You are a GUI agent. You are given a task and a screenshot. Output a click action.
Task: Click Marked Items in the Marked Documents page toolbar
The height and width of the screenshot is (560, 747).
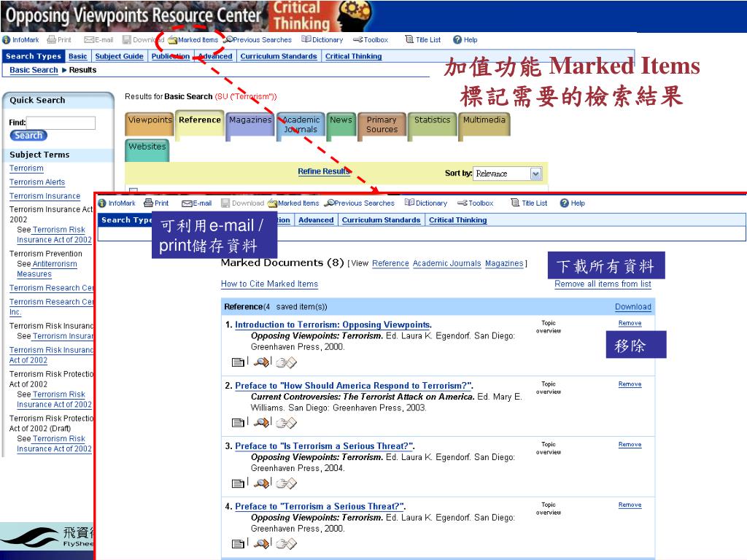[293, 203]
